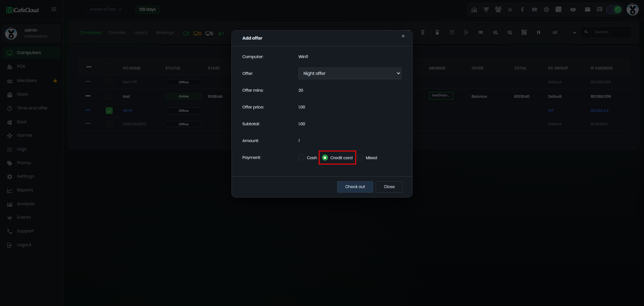Switch to the Bookings tab
The width and height of the screenshot is (644, 306).
(165, 33)
